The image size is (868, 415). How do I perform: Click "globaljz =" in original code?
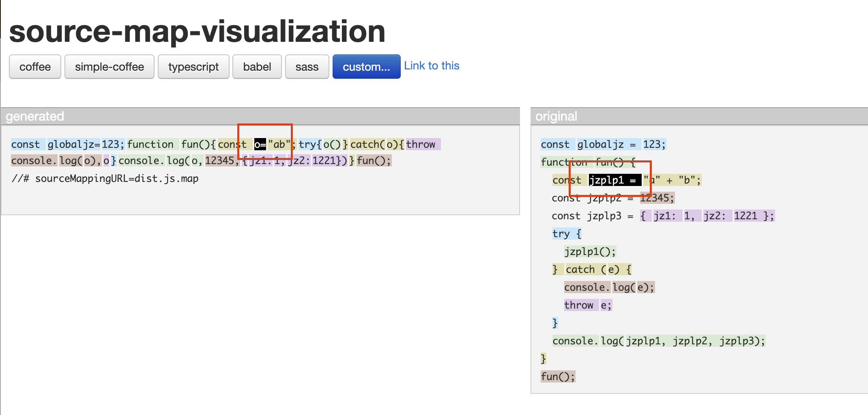(x=609, y=144)
